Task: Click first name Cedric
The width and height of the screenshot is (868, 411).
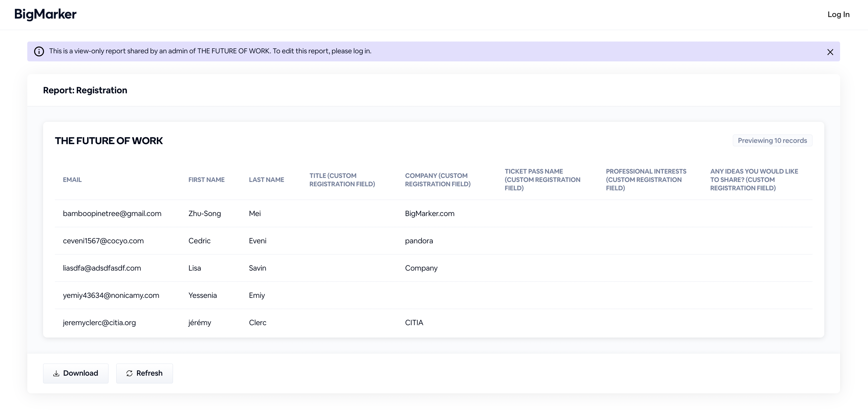Action: coord(199,241)
